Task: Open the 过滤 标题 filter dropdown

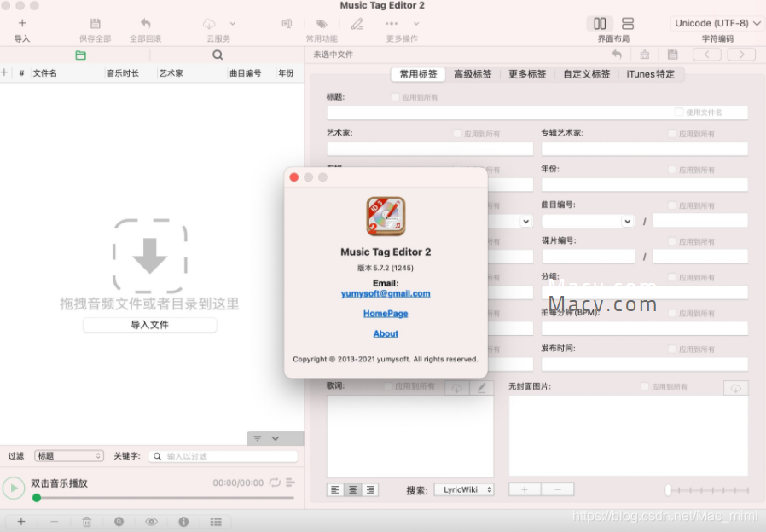Action: [x=69, y=456]
